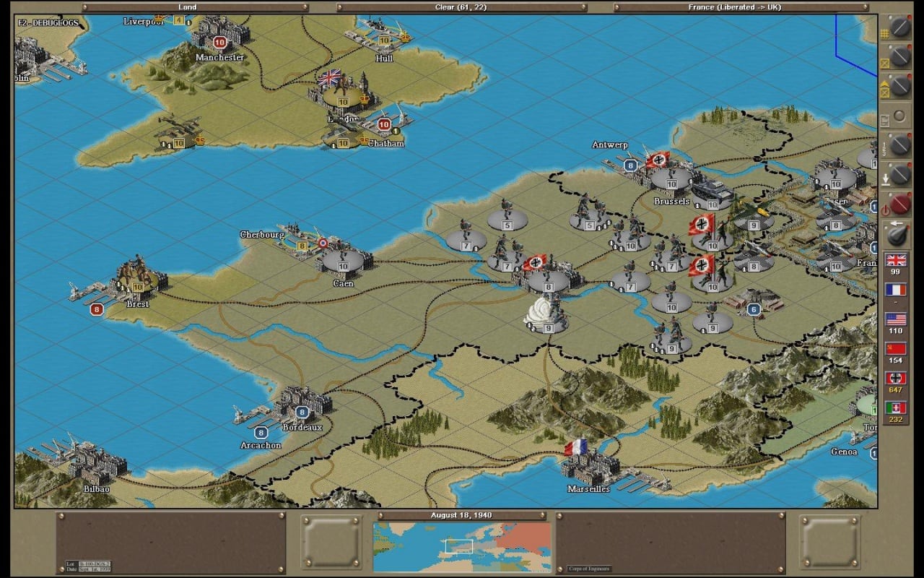Image resolution: width=924 pixels, height=578 pixels.
Task: Select the Soviet Union flag in sidebar
Action: [x=896, y=350]
